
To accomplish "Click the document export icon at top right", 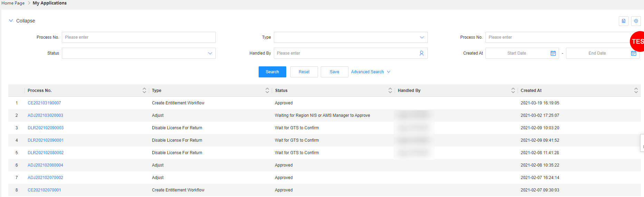I will pyautogui.click(x=623, y=21).
